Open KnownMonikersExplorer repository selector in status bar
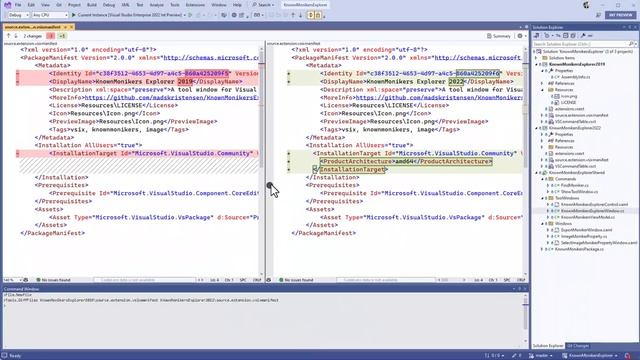The width and height of the screenshot is (640, 360). [590, 356]
